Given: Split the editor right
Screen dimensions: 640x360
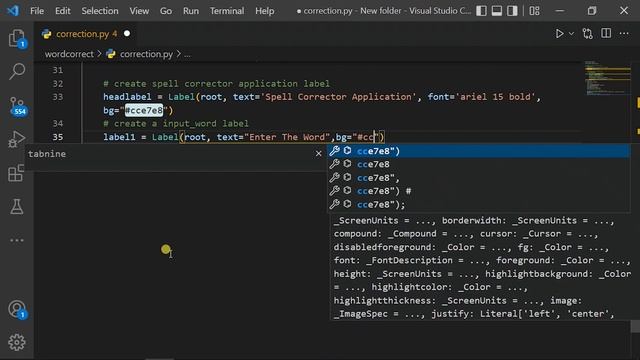Looking at the screenshot, I should pos(606,33).
